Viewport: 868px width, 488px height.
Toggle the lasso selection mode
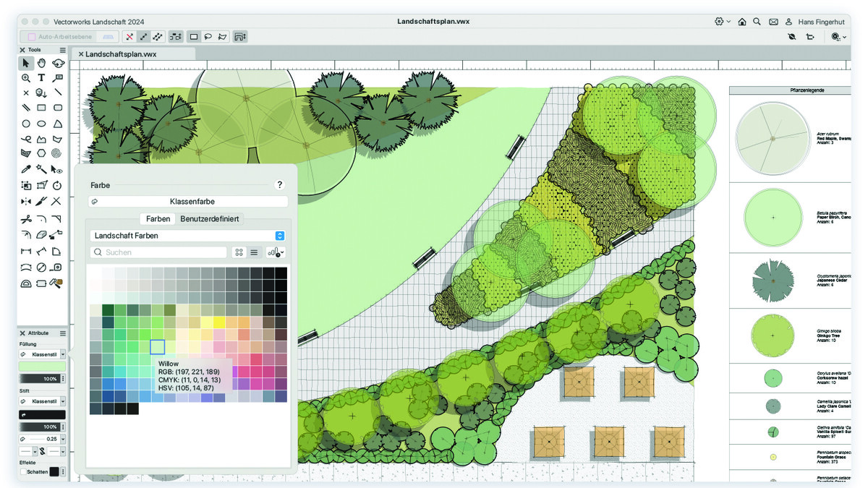pos(208,36)
